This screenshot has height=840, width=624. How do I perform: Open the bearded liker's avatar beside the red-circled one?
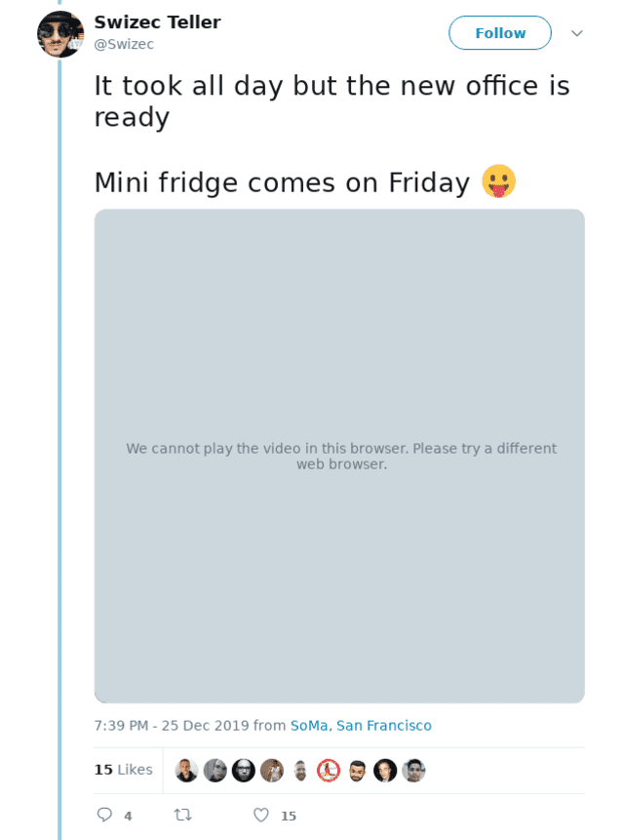click(x=357, y=771)
